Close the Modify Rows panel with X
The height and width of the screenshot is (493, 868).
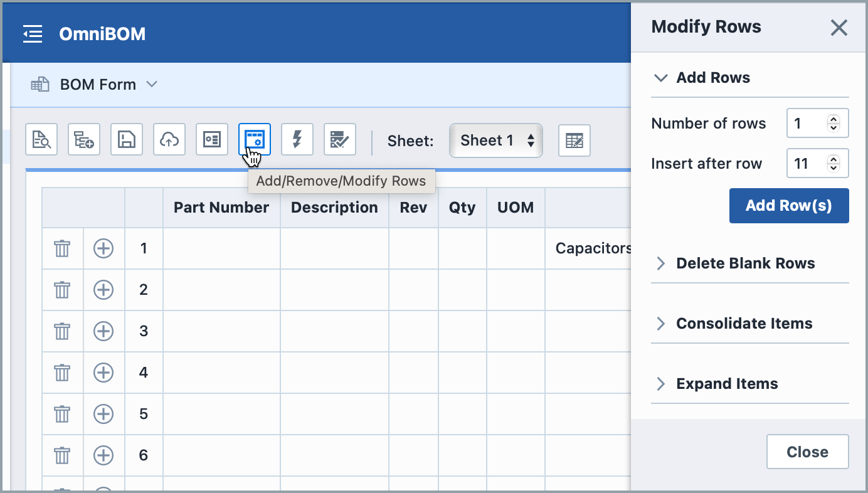tap(839, 28)
